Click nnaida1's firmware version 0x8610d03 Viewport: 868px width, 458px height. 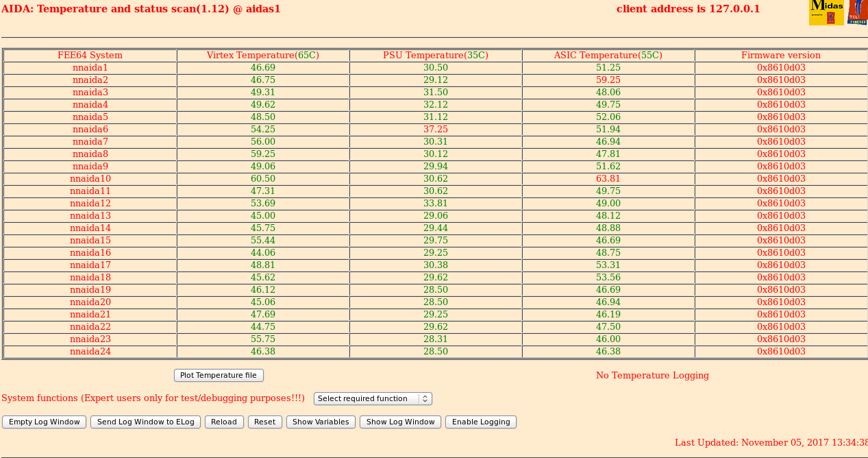[781, 67]
